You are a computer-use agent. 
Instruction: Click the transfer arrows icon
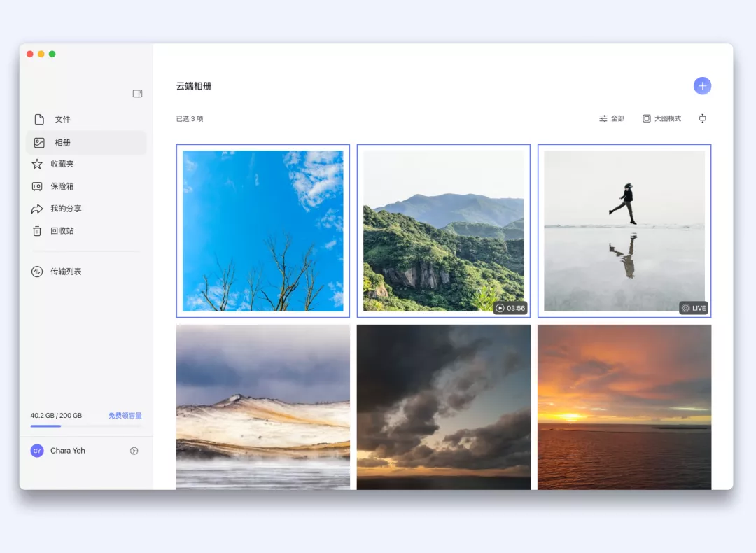click(x=37, y=272)
